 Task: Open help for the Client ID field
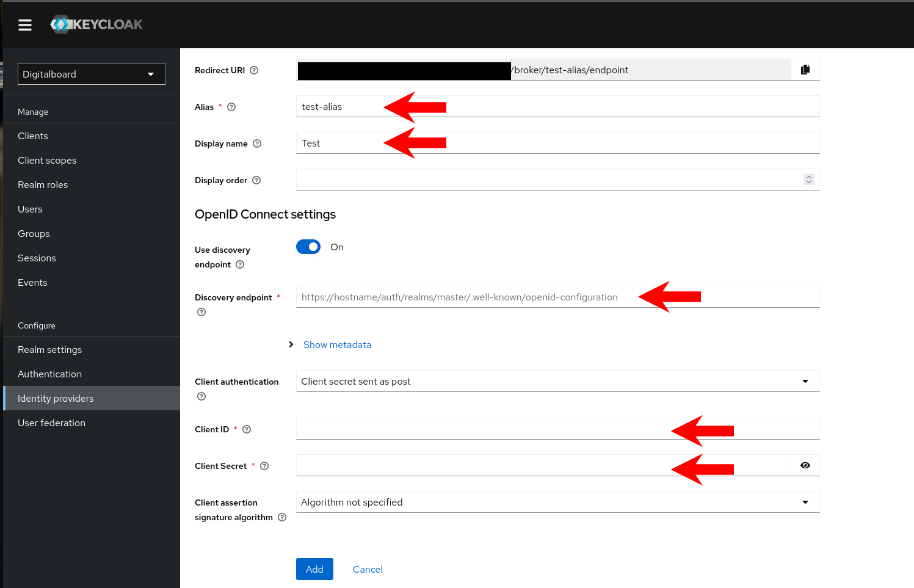(246, 429)
